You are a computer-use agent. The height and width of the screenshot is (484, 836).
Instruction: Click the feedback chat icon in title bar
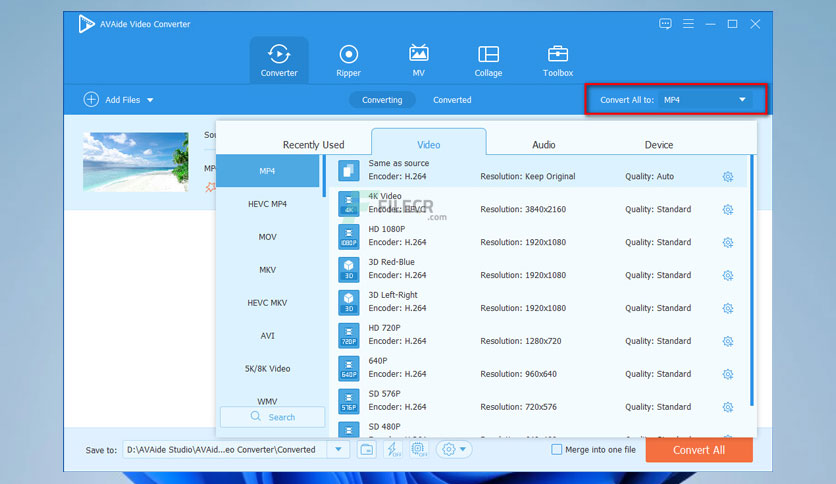coord(665,24)
